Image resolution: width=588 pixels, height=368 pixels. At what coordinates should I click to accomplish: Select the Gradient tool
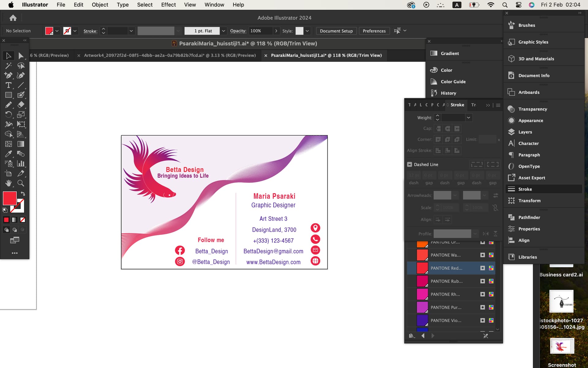(x=21, y=144)
